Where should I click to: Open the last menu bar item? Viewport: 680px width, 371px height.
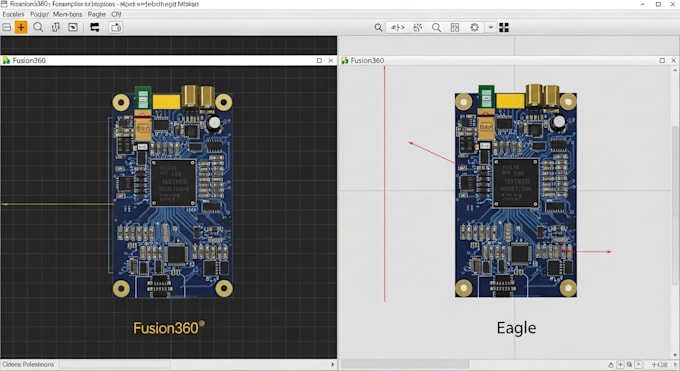point(116,14)
